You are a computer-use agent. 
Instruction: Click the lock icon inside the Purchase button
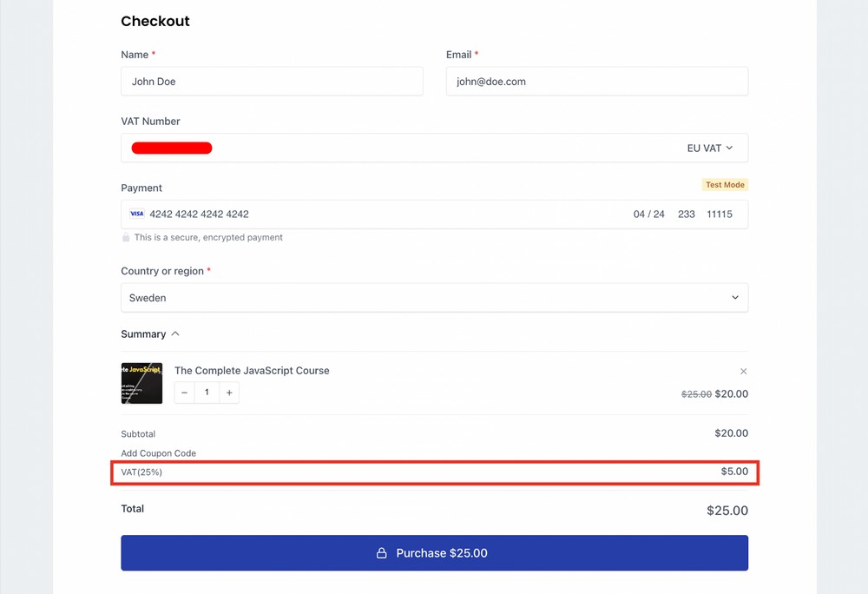tap(381, 552)
